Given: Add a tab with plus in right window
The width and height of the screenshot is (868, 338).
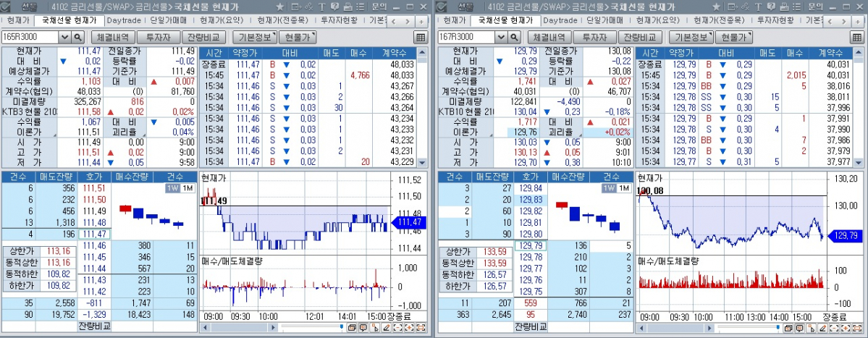Looking at the screenshot, I should point(857,22).
